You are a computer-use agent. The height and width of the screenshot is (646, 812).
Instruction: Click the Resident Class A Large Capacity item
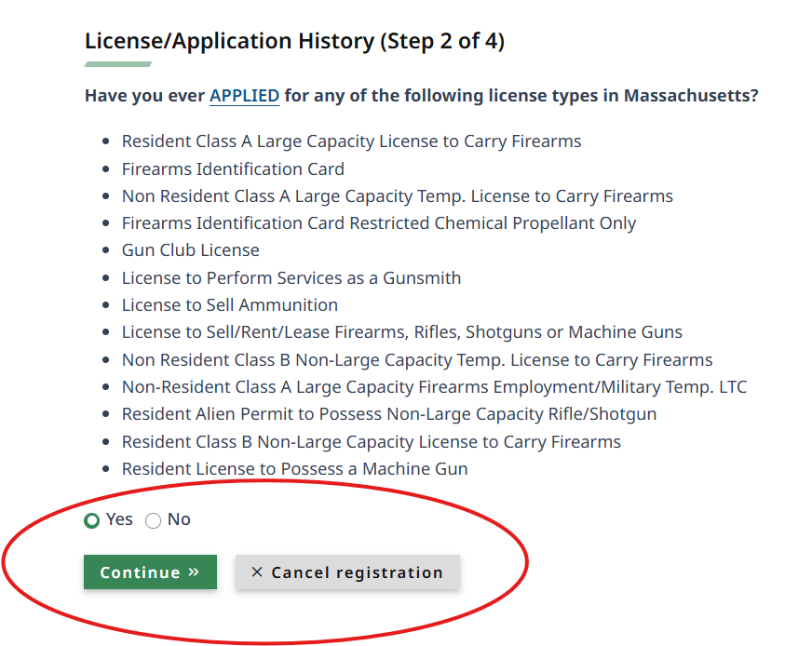(x=351, y=141)
